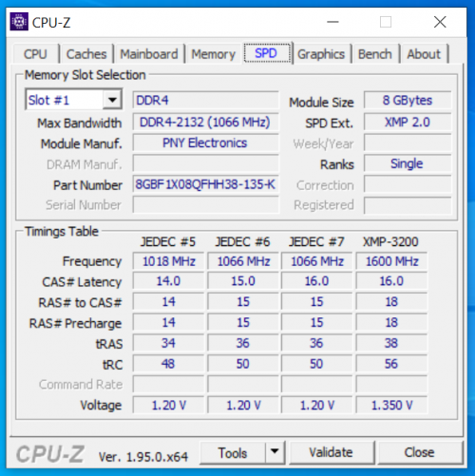Click the 15.0 CAS# Latency cell

[x=243, y=281]
